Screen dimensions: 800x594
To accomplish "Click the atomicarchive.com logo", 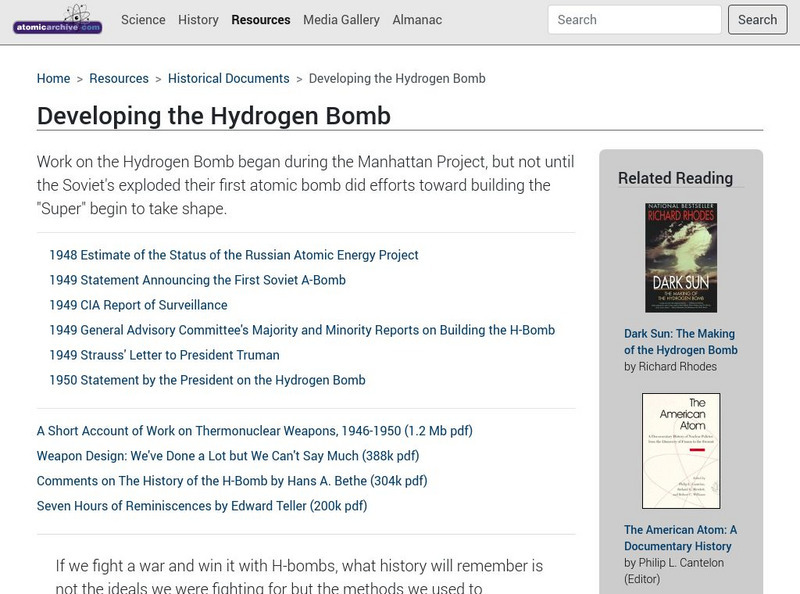I will [57, 19].
